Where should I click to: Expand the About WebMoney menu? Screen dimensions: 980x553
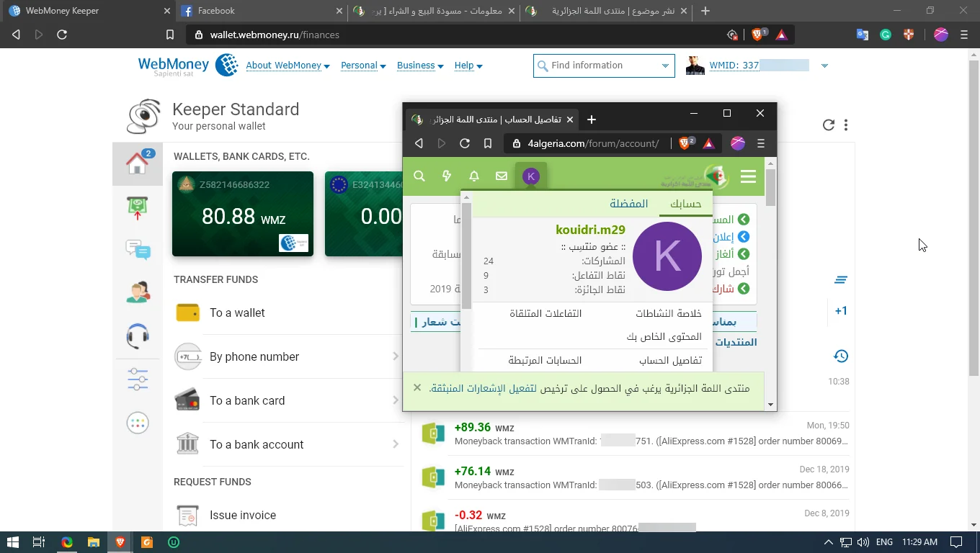point(288,66)
